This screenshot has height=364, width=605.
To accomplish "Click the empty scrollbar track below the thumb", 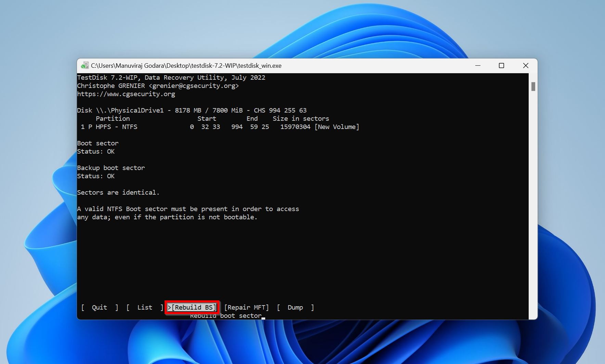I will [533, 205].
